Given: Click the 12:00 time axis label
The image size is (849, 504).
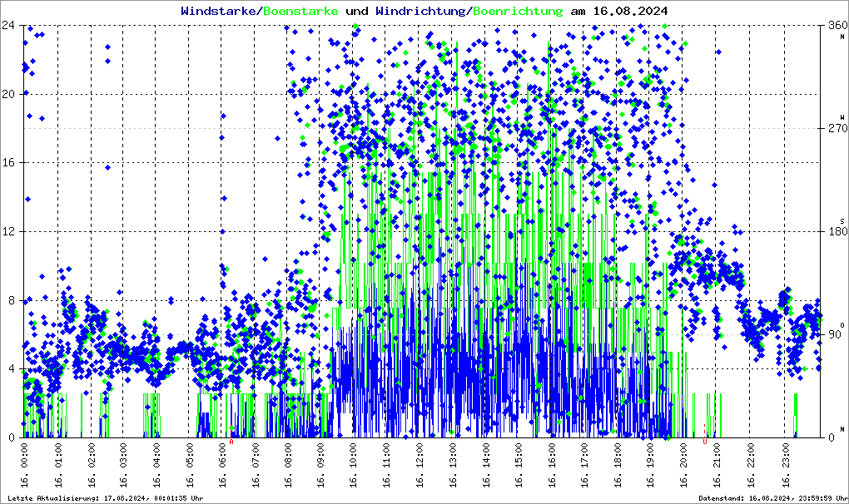Looking at the screenshot, I should [420, 465].
